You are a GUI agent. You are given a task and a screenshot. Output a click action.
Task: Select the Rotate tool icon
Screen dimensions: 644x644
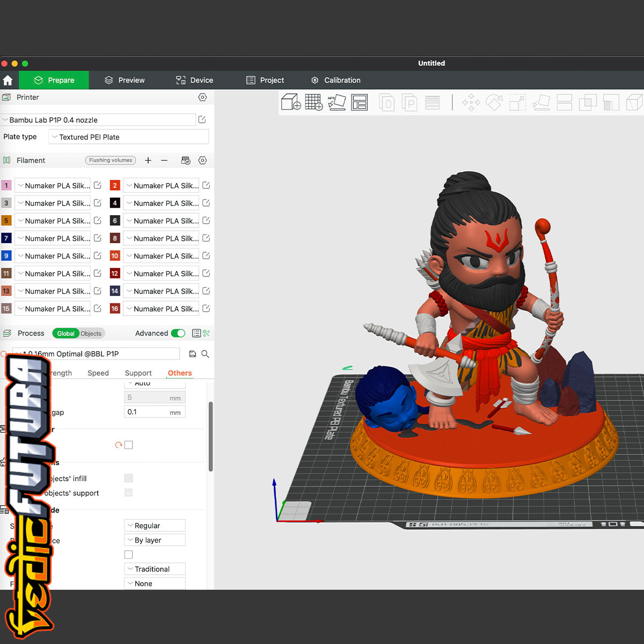pos(494,102)
